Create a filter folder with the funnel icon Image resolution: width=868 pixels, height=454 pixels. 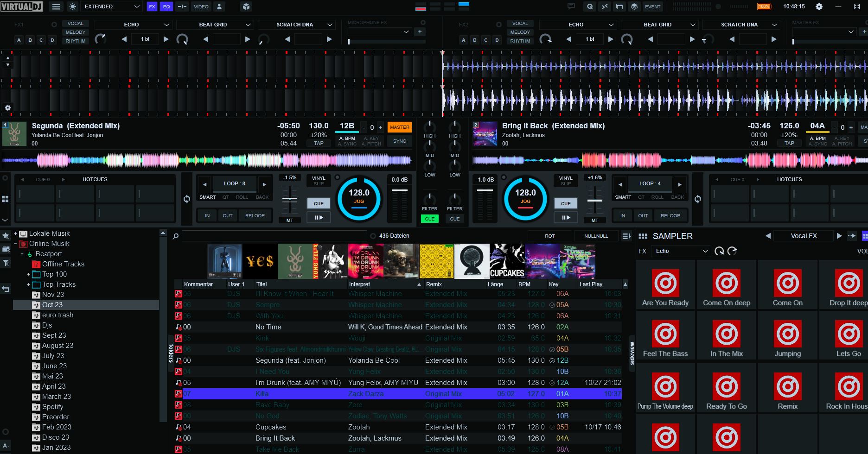pyautogui.click(x=6, y=263)
